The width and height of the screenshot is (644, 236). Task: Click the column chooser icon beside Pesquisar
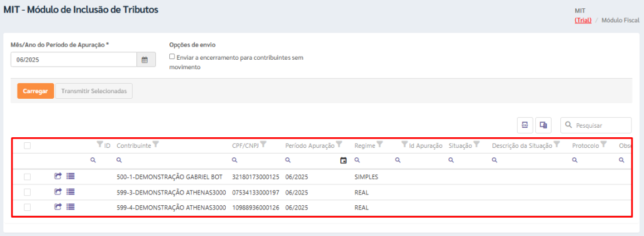point(543,125)
